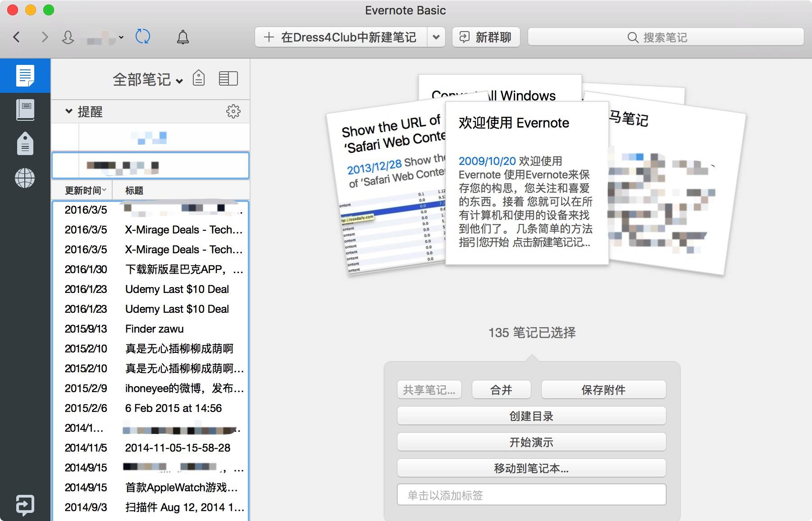Select note 首款AppleWatch游戏
This screenshot has height=521, width=812.
(x=151, y=488)
